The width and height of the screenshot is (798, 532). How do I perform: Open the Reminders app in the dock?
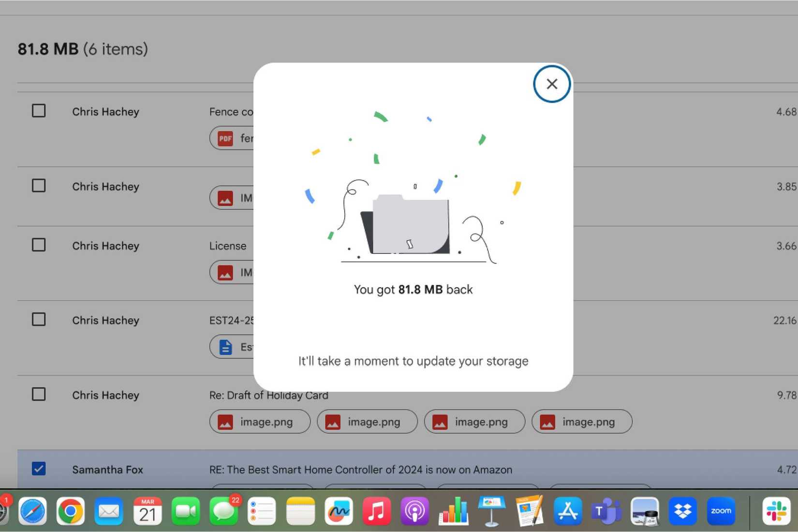point(262,511)
